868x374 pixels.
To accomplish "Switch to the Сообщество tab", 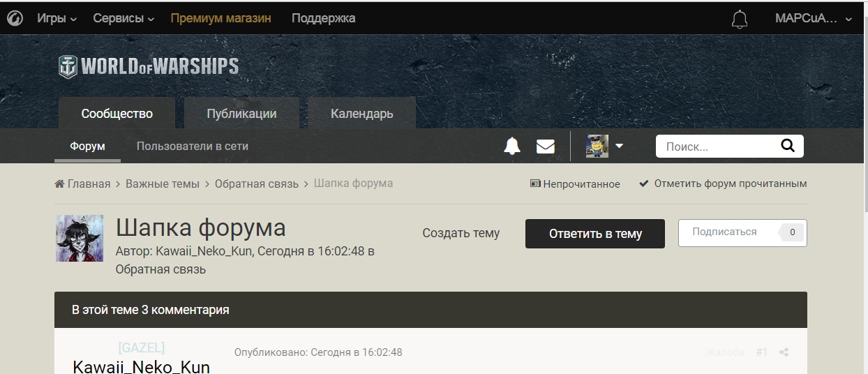I will 117,113.
